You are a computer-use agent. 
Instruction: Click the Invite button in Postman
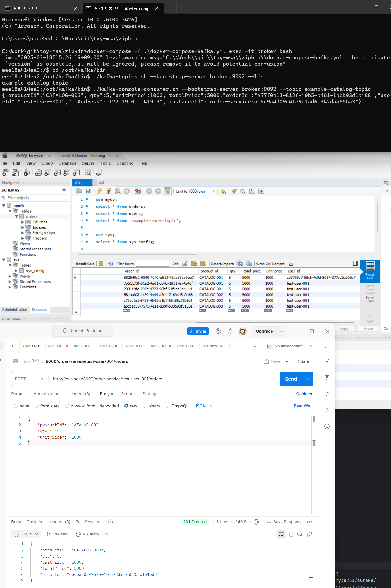[x=198, y=331]
